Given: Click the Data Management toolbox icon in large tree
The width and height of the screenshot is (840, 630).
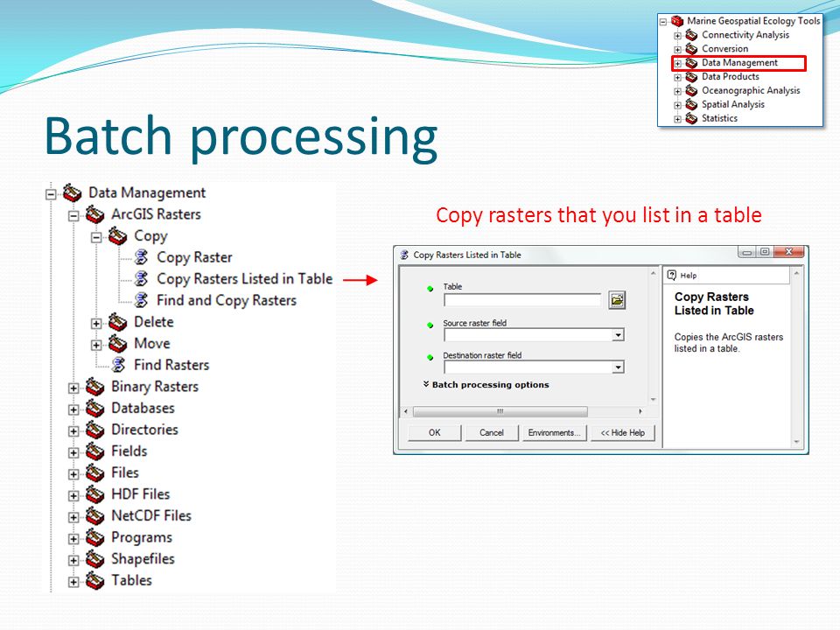Looking at the screenshot, I should point(73,192).
